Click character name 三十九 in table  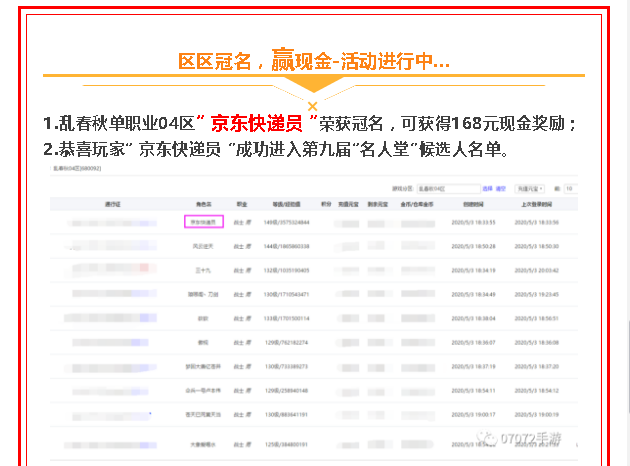pyautogui.click(x=203, y=270)
